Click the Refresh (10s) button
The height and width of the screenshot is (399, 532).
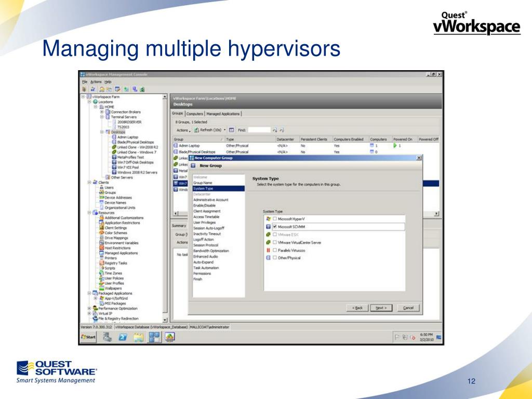(x=208, y=130)
